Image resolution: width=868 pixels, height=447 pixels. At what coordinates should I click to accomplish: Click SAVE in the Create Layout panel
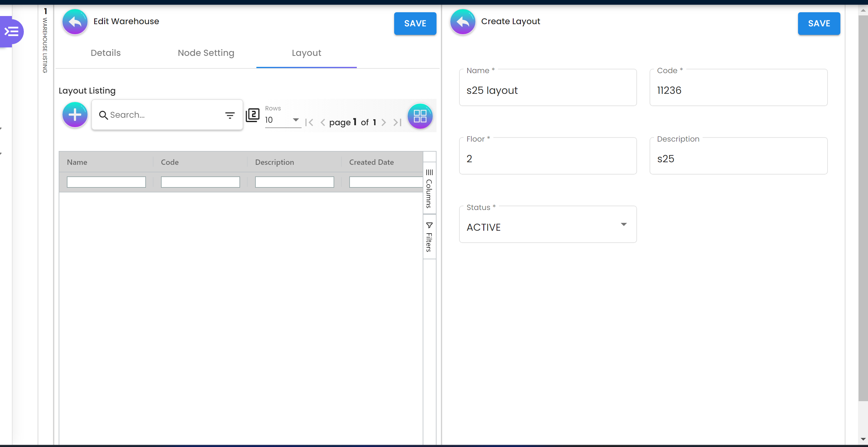(818, 24)
